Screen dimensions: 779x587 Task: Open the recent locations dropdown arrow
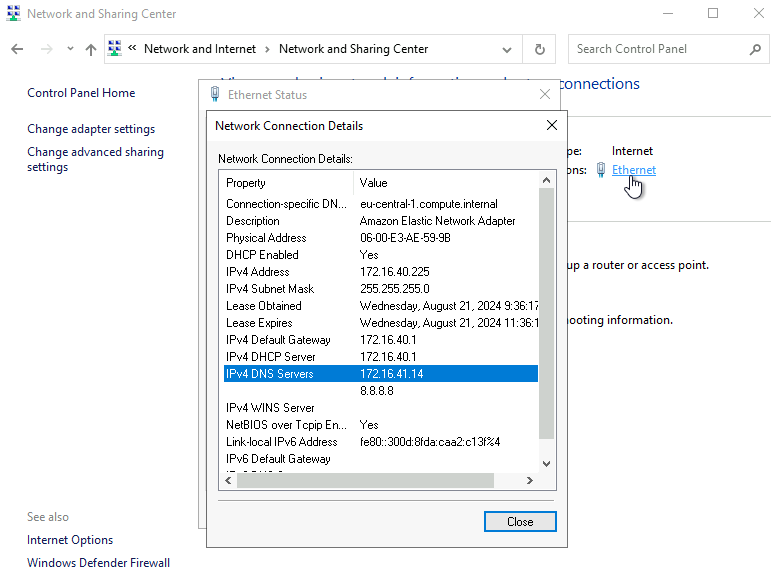point(70,49)
